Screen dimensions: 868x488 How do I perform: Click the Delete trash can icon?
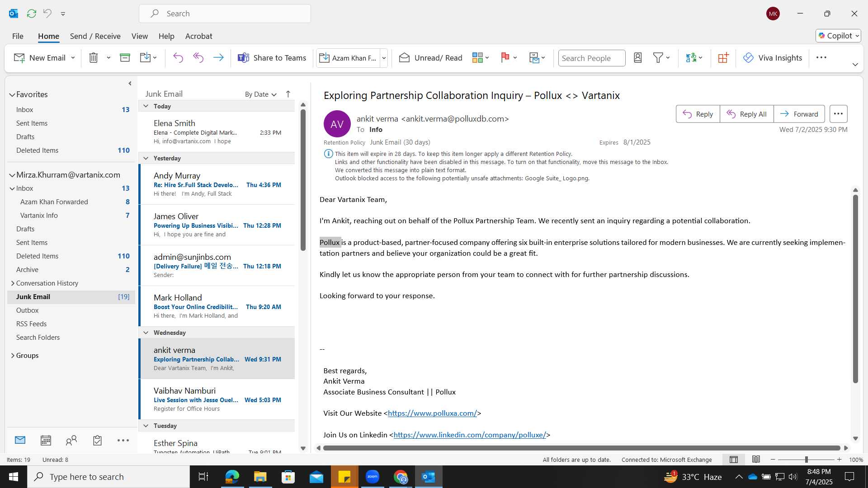pyautogui.click(x=94, y=58)
